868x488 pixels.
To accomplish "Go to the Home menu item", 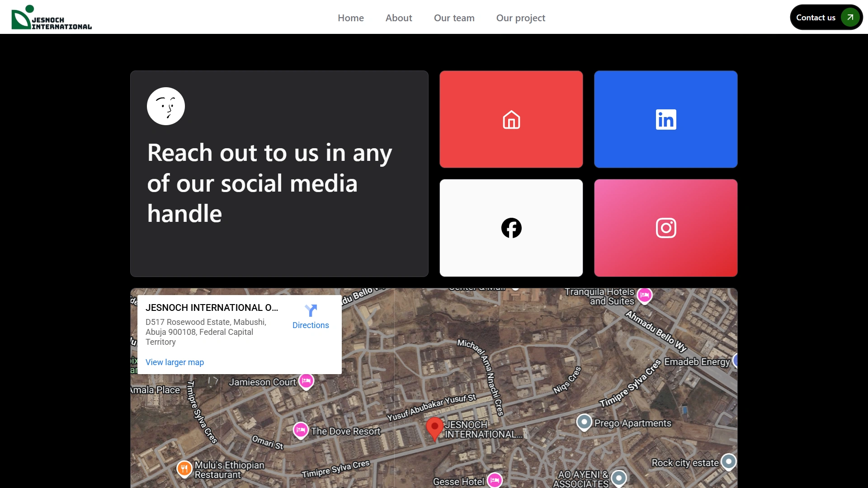I will (x=350, y=18).
